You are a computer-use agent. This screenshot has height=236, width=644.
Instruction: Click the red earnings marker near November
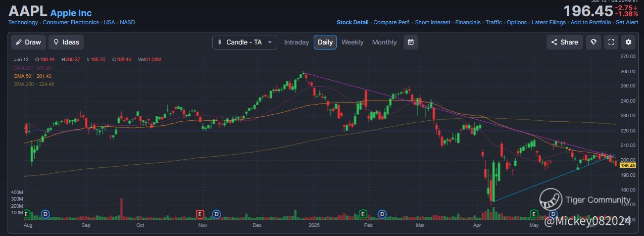pyautogui.click(x=200, y=214)
